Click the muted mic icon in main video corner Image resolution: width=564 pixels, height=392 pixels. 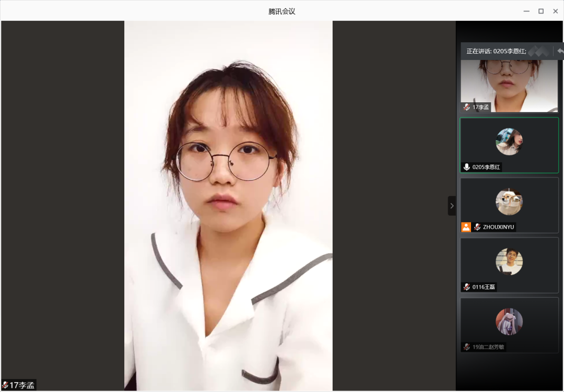[5, 385]
